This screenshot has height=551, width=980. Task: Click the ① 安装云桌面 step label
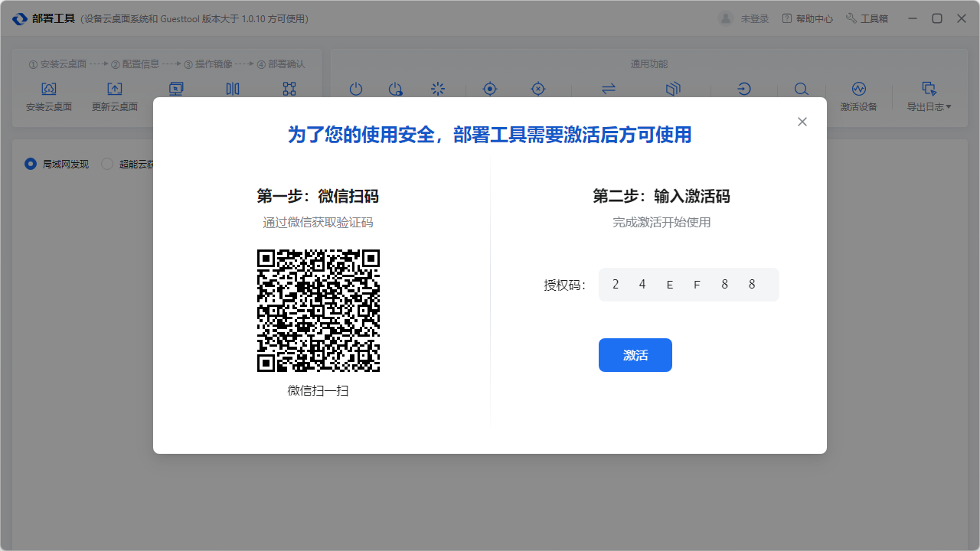pos(58,64)
